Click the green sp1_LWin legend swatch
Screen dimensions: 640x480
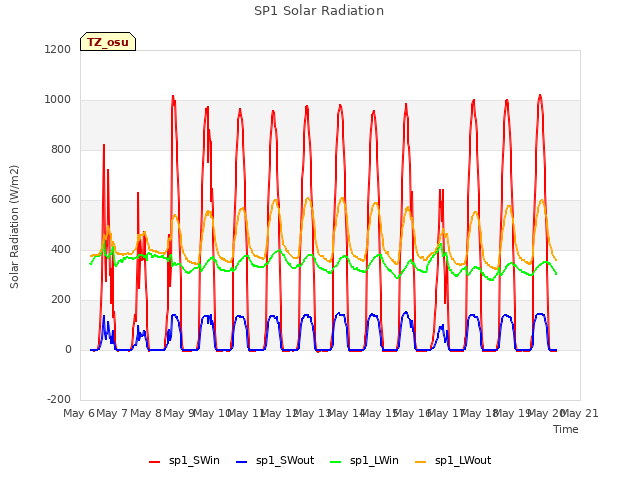coord(336,462)
